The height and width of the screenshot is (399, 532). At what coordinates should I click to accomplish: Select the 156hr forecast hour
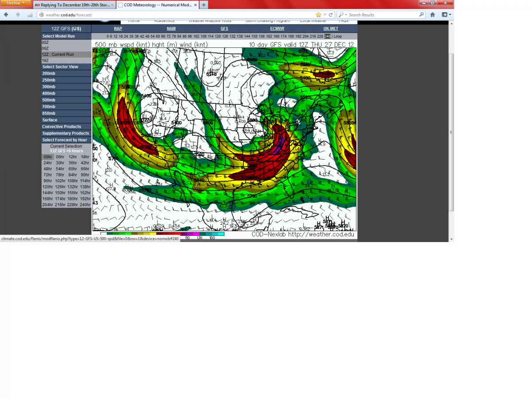click(x=73, y=193)
